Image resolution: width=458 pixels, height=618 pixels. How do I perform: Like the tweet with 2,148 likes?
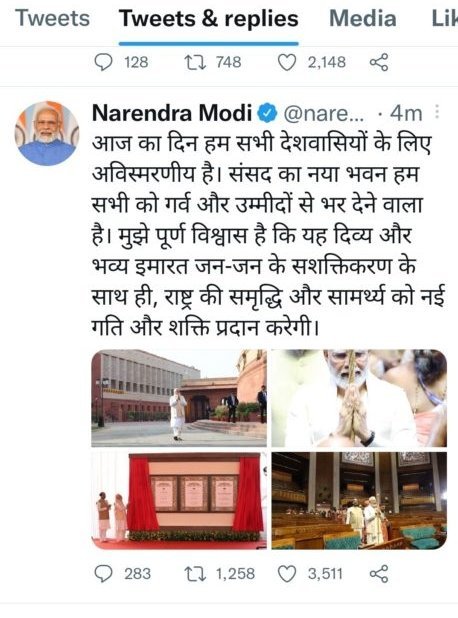pos(287,62)
